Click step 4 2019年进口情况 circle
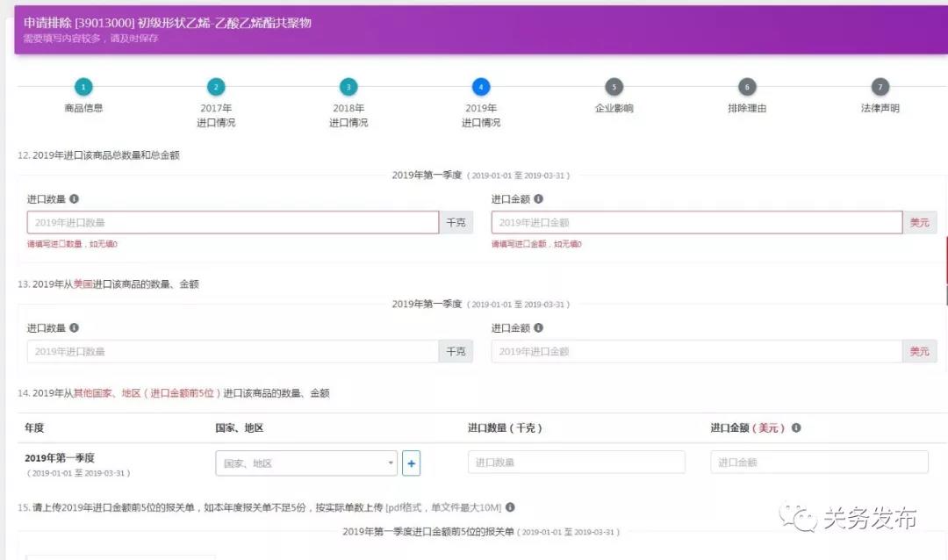 pos(481,87)
